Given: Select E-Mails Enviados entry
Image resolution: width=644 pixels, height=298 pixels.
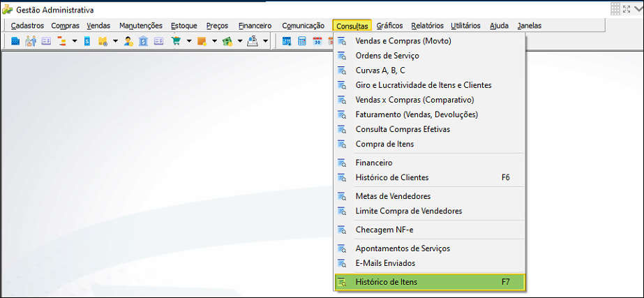Looking at the screenshot, I should [430, 263].
